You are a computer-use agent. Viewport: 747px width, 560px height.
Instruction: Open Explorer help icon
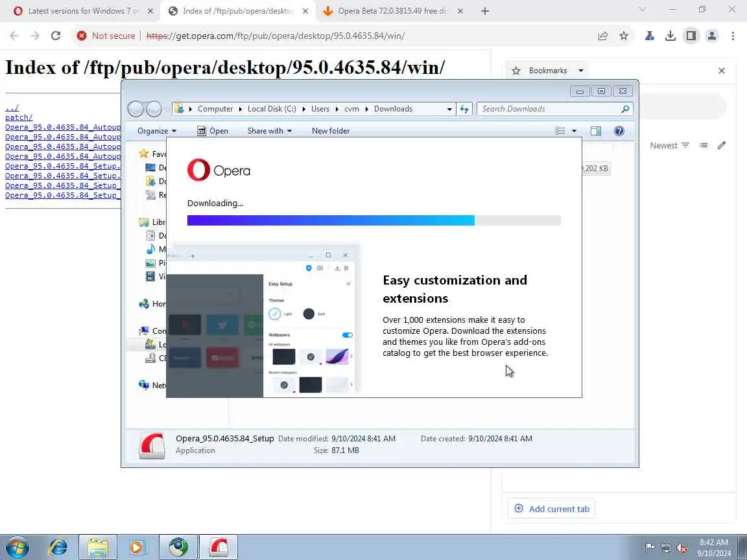[619, 131]
